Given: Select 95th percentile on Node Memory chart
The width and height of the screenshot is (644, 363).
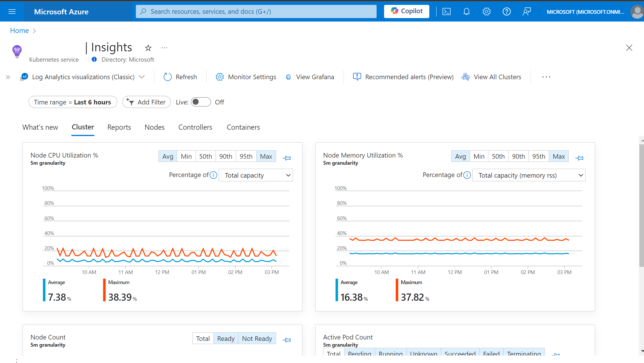Looking at the screenshot, I should pos(538,156).
